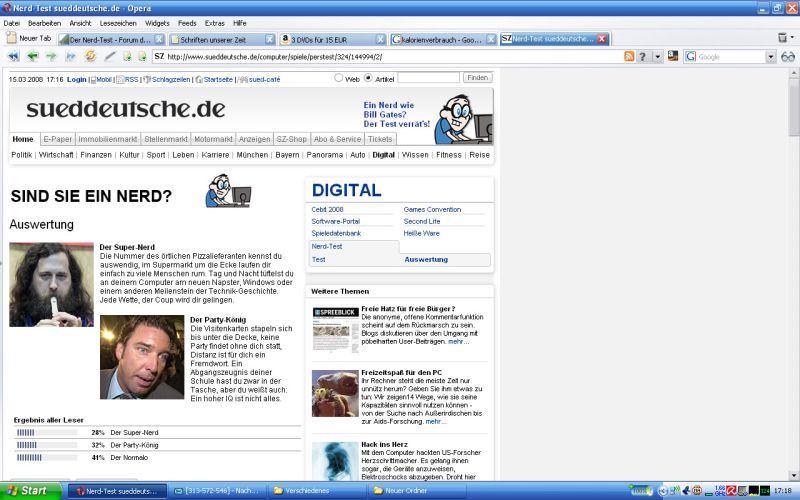Open the closed tabs trash can icon
Image resolution: width=800 pixels, height=500 pixels.
782,38
